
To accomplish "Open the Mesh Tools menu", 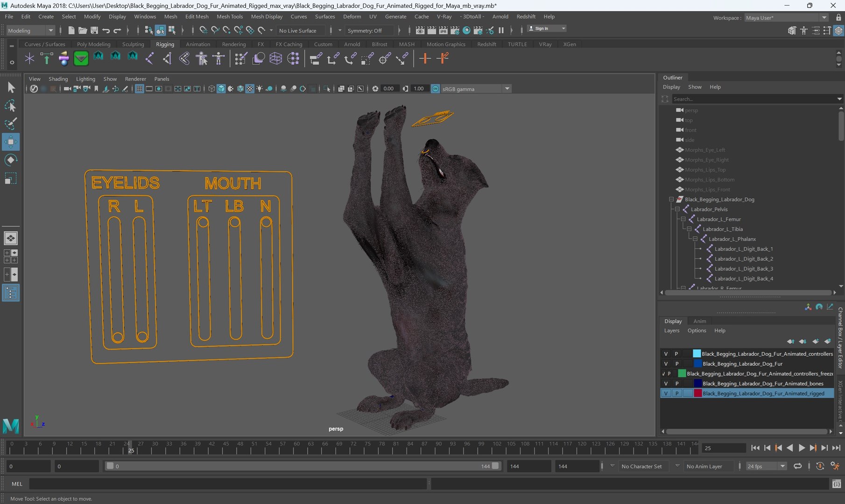I will [230, 16].
